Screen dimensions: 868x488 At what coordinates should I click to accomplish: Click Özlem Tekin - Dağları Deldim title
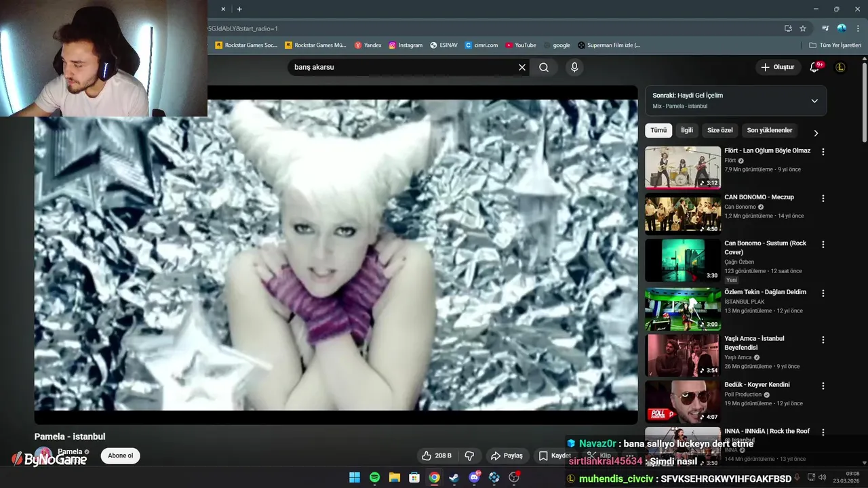(765, 292)
